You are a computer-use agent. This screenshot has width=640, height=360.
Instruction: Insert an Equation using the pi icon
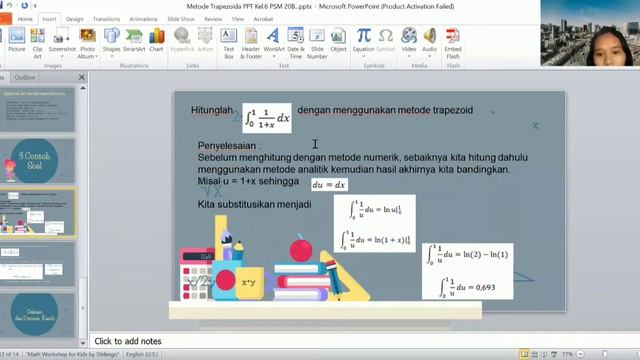pyautogui.click(x=364, y=36)
